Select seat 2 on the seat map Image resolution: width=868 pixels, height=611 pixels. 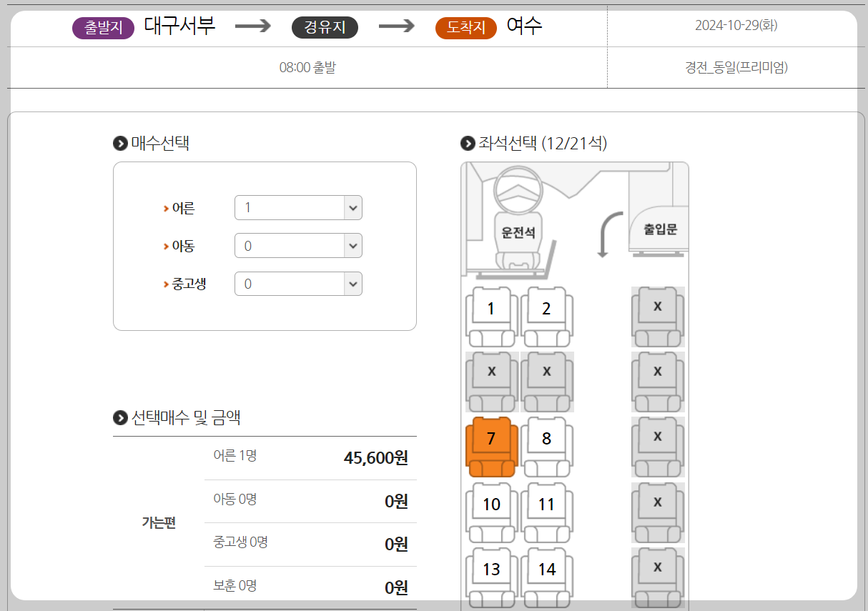[x=546, y=309]
